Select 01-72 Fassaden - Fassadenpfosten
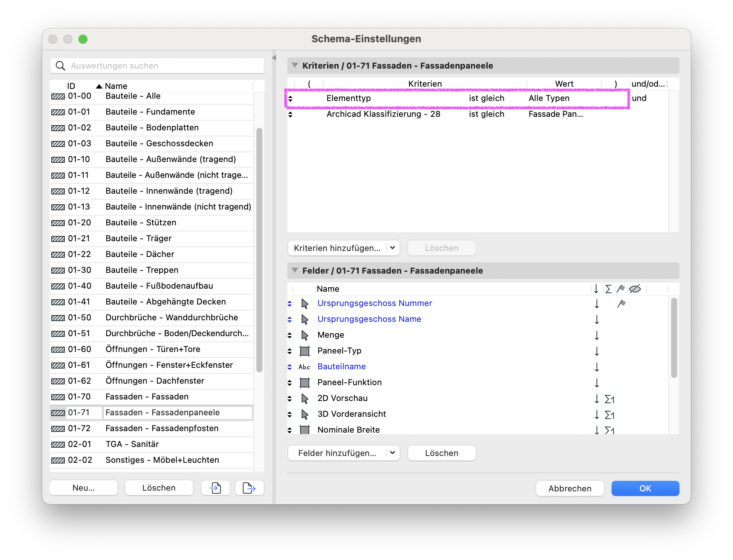The height and width of the screenshot is (560, 733). 152,428
